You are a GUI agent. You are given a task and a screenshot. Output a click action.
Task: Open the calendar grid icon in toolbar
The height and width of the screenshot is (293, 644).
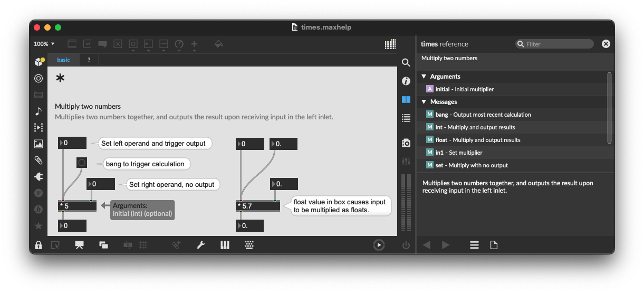pos(390,44)
